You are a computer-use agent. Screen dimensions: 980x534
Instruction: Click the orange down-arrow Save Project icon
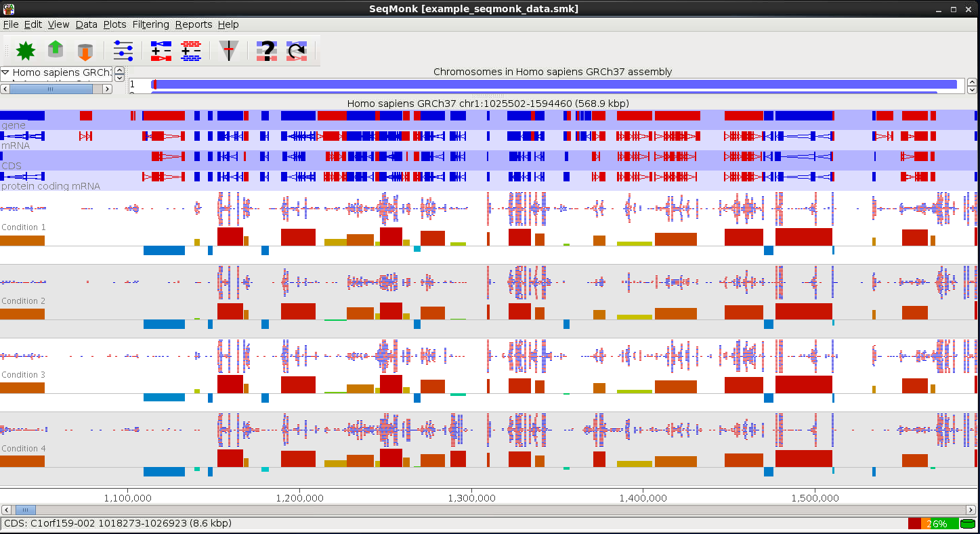pos(85,51)
